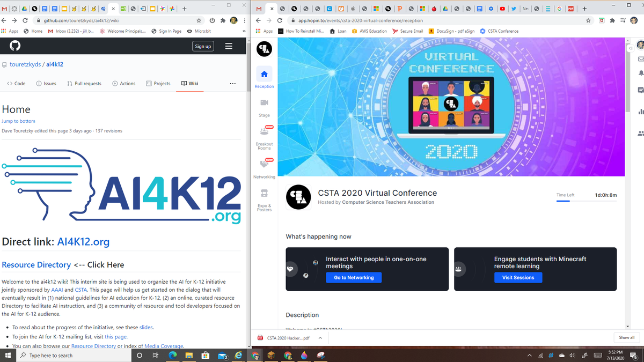Screen dimensions: 644x362
Task: View the 137 revisions history
Action: click(109, 131)
